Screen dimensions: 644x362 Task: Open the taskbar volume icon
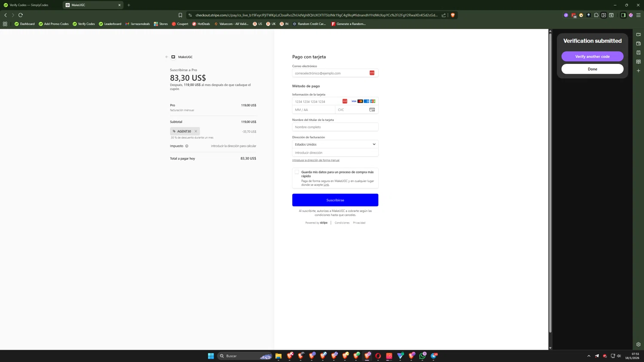619,356
